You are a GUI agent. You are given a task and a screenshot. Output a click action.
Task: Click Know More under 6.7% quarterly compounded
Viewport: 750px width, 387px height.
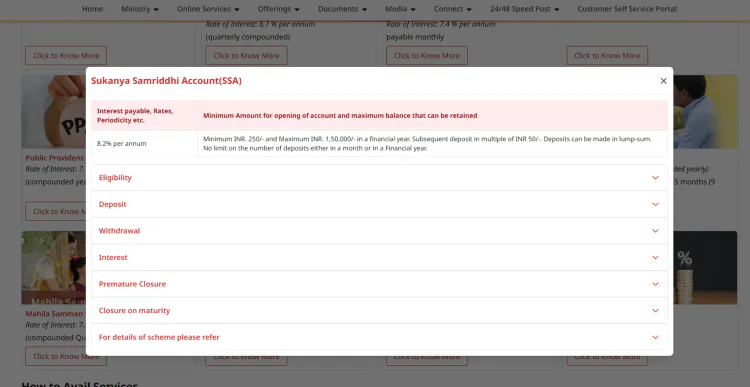(246, 55)
